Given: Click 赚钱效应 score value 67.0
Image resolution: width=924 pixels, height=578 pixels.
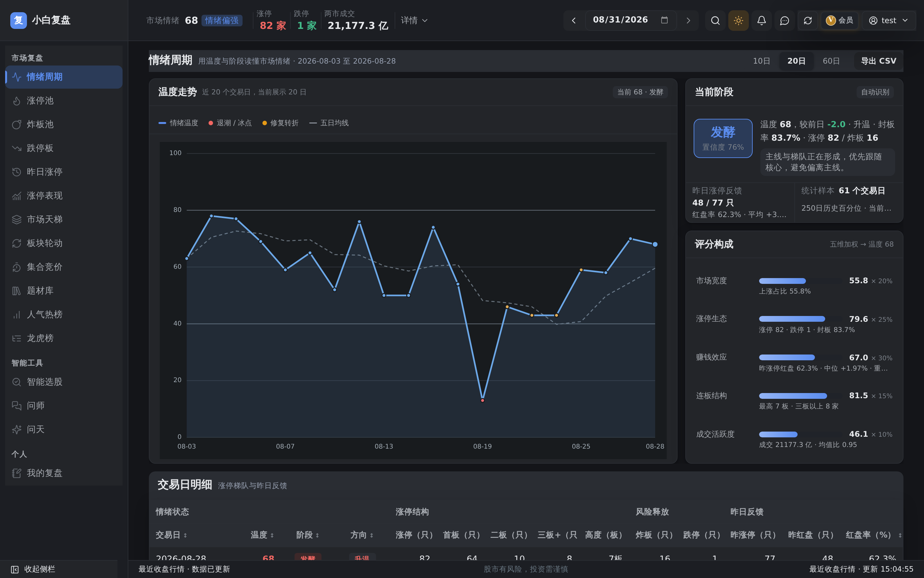Looking at the screenshot, I should point(858,357).
